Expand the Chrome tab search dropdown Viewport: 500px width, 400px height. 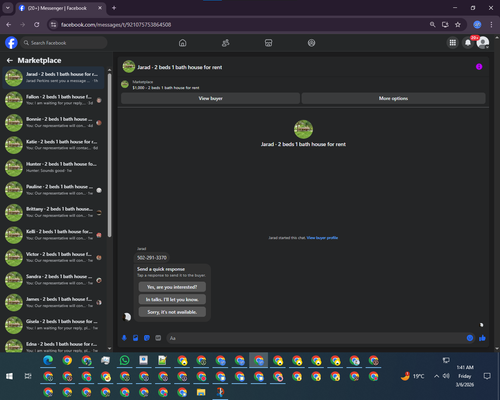pos(7,8)
